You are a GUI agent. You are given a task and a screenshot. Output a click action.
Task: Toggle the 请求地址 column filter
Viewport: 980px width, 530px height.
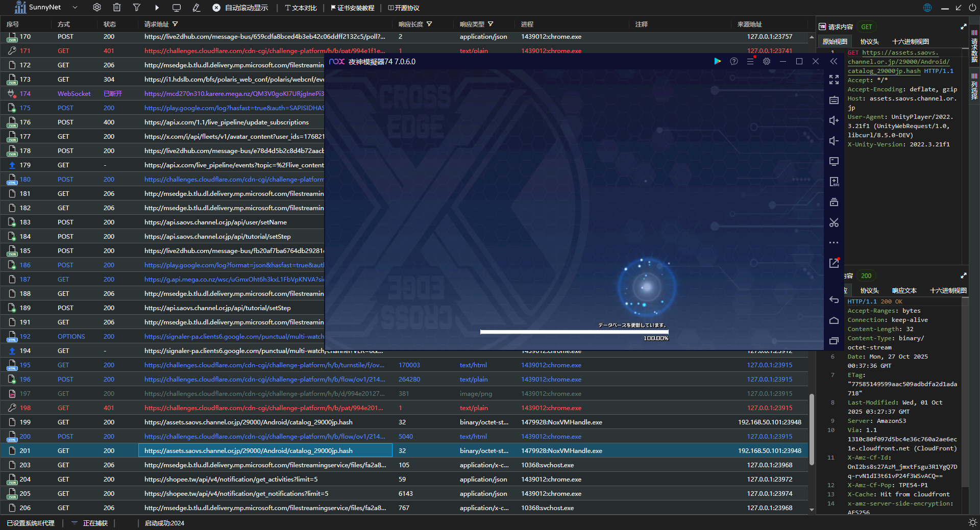pos(176,24)
